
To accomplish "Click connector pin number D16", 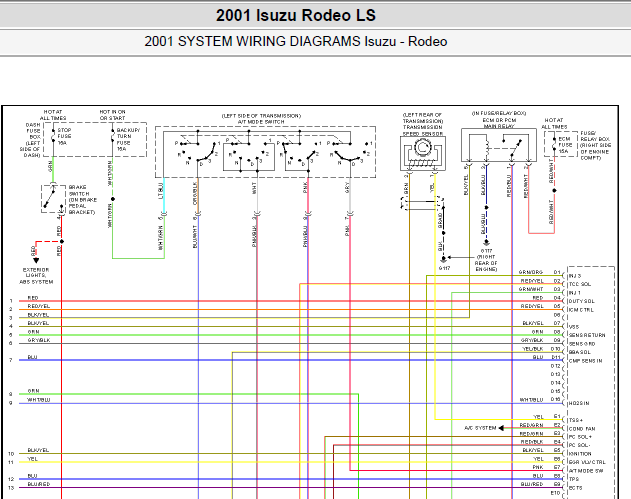I will [x=555, y=400].
